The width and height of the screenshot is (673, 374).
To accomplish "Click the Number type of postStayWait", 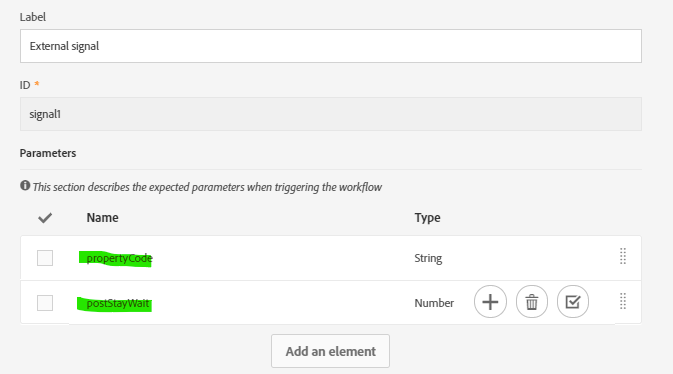I will (x=434, y=303).
